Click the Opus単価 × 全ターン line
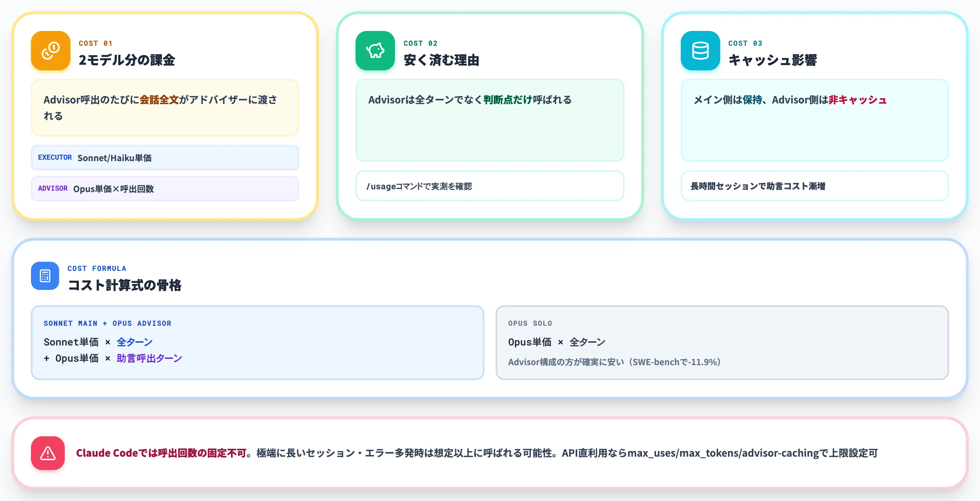Viewport: 980px width, 501px height. tap(556, 342)
